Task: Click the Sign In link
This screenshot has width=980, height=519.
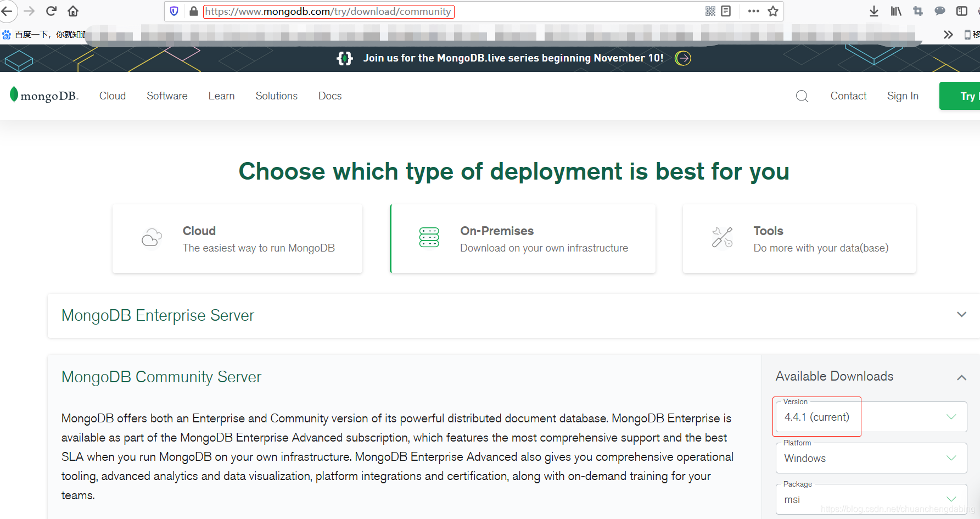Action: click(x=903, y=96)
